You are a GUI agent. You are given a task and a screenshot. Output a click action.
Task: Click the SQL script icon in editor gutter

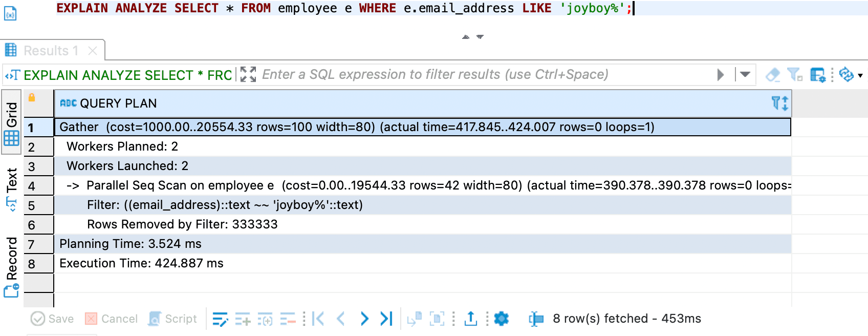[10, 13]
